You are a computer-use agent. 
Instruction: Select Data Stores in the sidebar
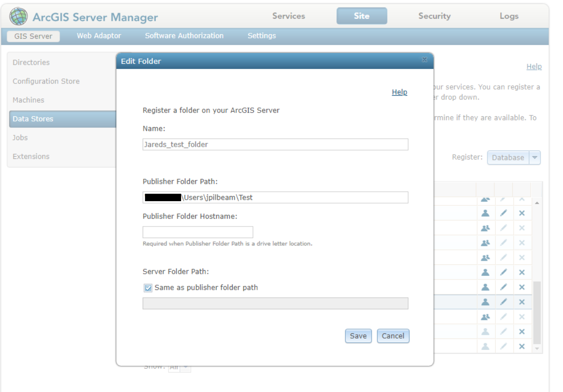[x=62, y=119]
